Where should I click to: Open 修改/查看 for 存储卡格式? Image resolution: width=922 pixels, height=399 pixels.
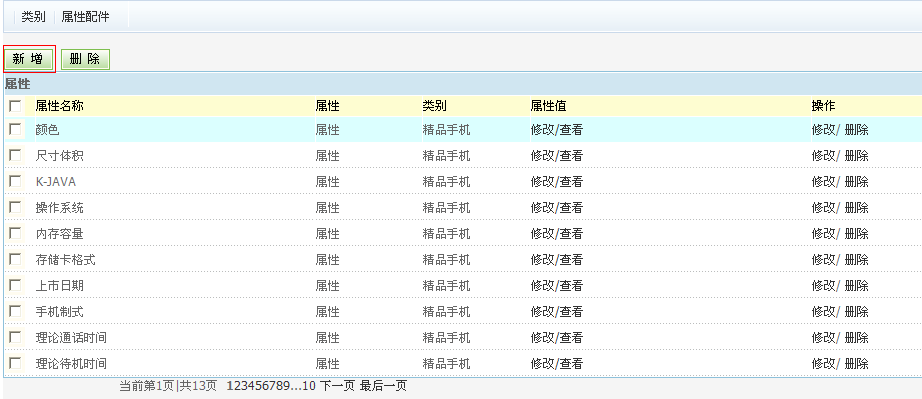click(x=556, y=260)
